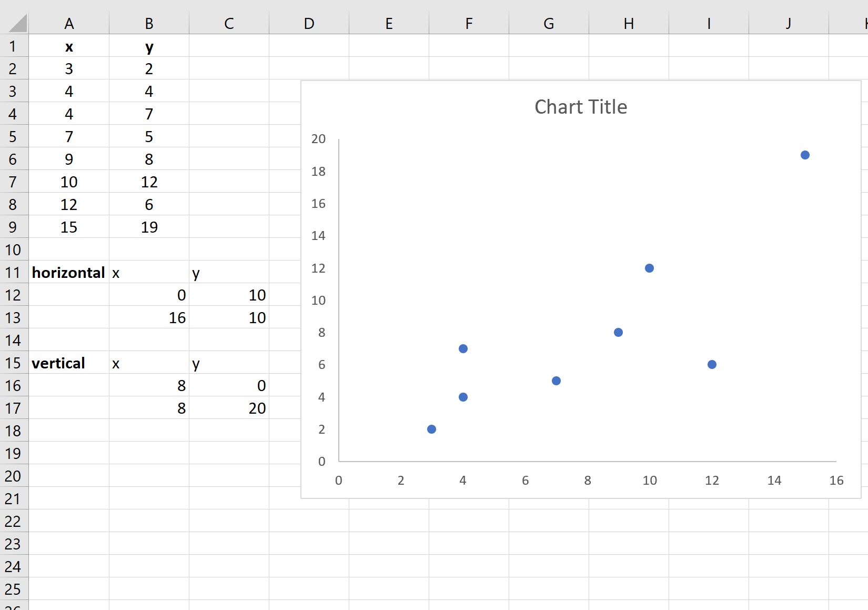Select the header cell 'x' in A1
The image size is (868, 610).
(x=69, y=46)
